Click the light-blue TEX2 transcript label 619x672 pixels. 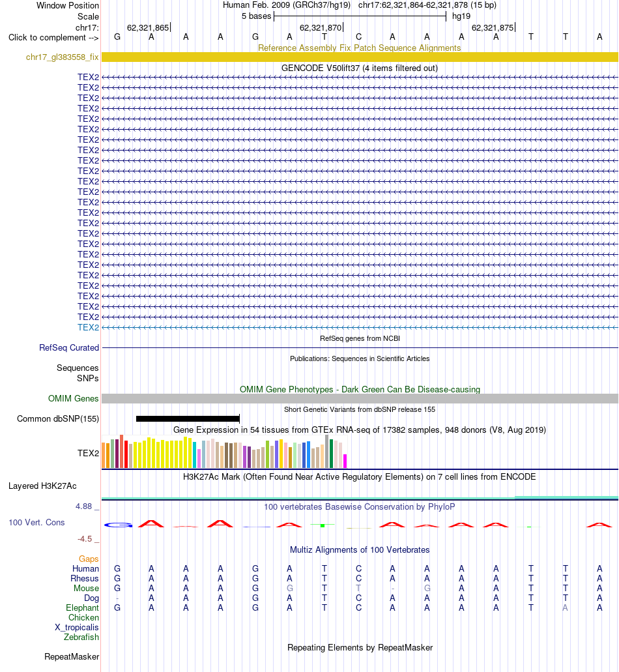(x=88, y=327)
